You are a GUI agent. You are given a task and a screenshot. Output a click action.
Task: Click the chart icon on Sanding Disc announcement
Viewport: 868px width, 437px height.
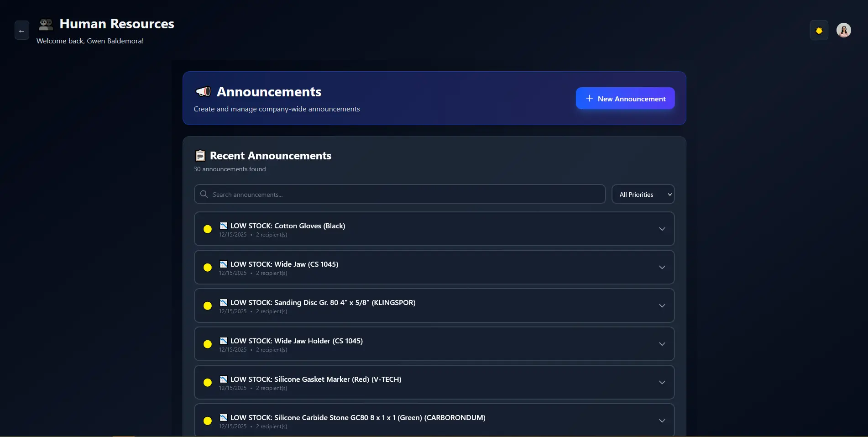pos(223,302)
